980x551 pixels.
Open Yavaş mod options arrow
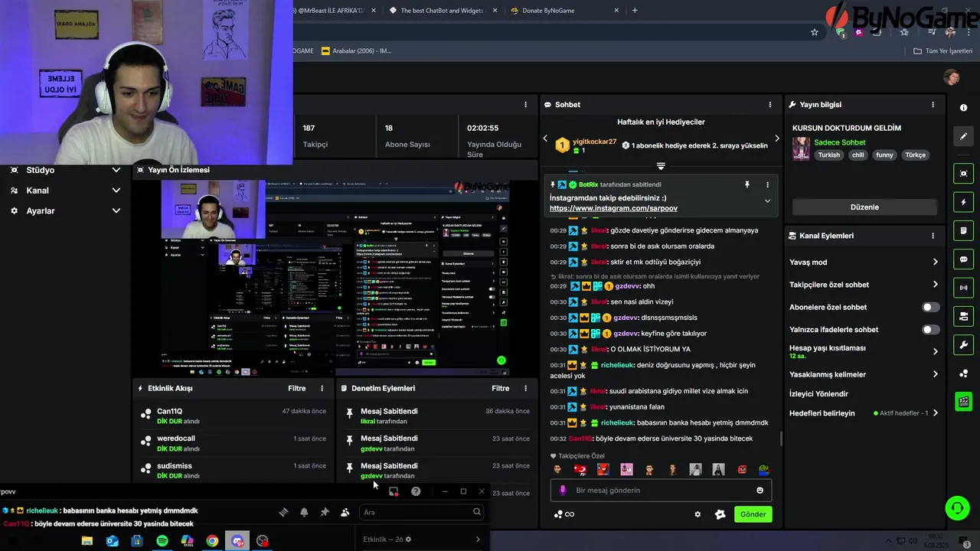tap(935, 262)
